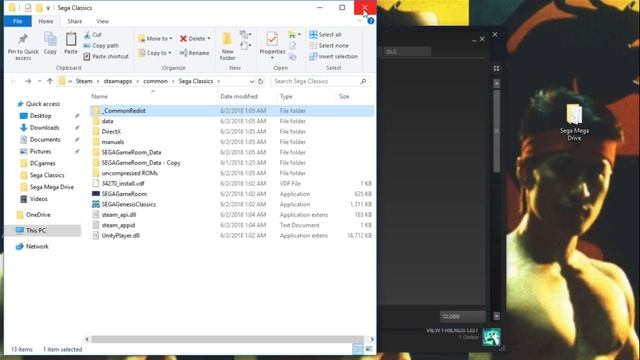Click the Steam window vertical scrollbar
This screenshot has height=360, width=640.
pyautogui.click(x=496, y=131)
